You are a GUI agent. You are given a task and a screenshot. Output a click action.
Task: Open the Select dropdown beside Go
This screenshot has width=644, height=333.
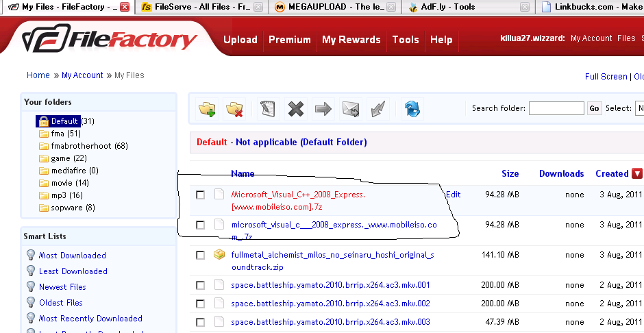(x=639, y=108)
